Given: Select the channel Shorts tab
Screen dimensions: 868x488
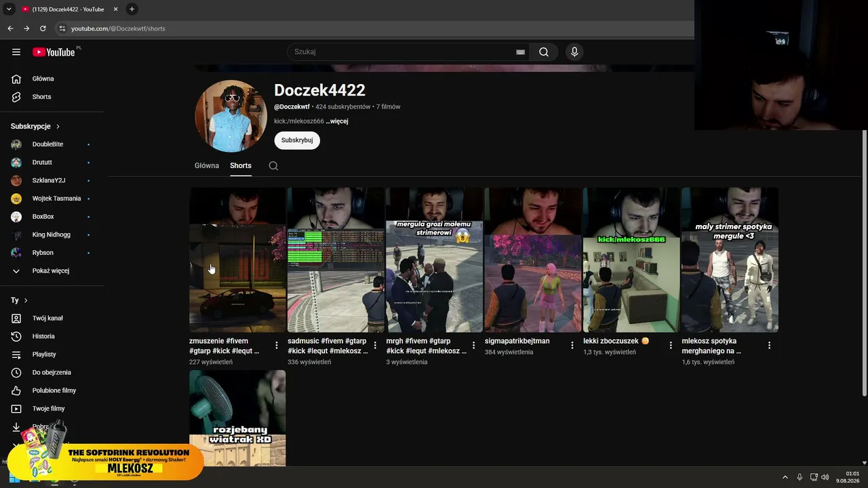Looking at the screenshot, I should [241, 166].
